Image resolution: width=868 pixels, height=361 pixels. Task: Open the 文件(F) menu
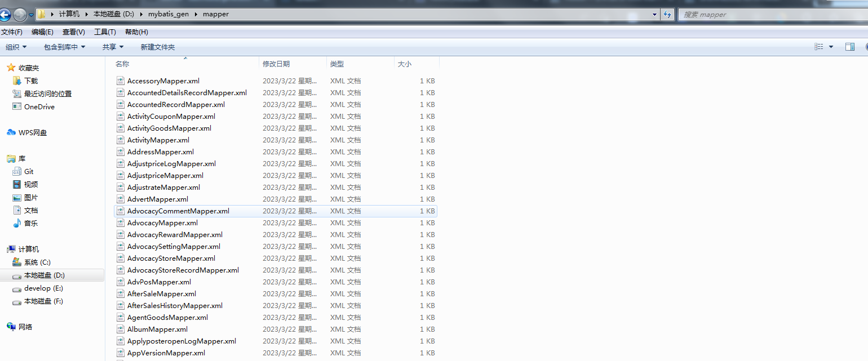point(12,32)
